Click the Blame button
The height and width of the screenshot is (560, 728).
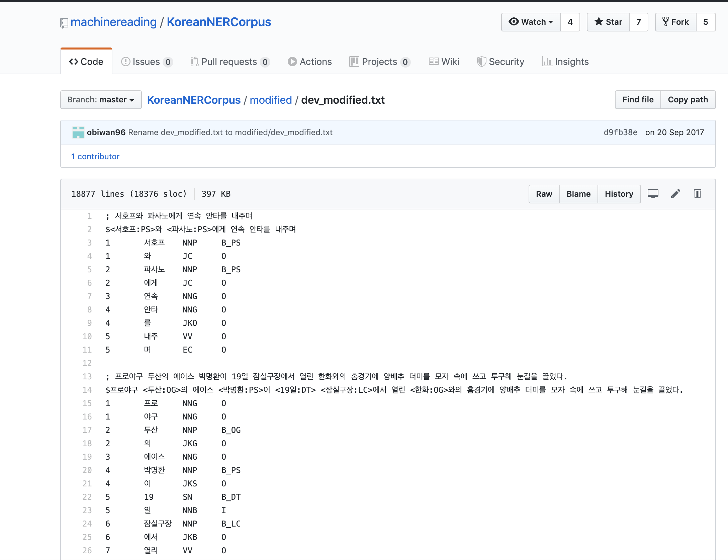pyautogui.click(x=578, y=194)
